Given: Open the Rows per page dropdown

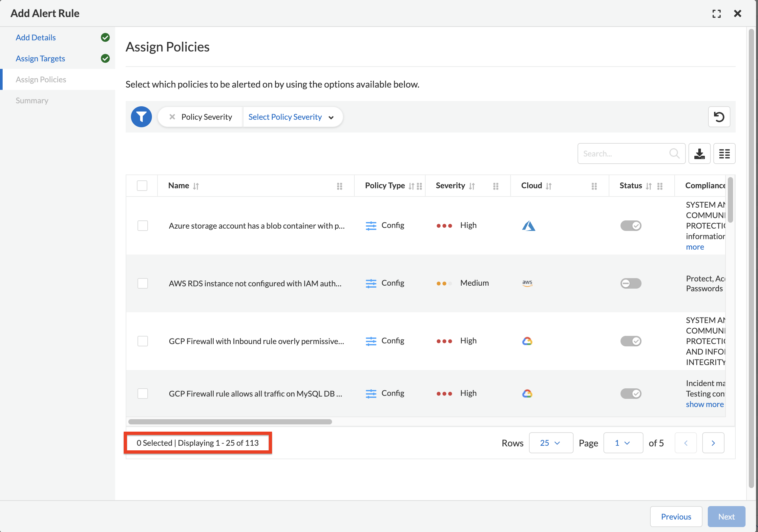Looking at the screenshot, I should 550,443.
